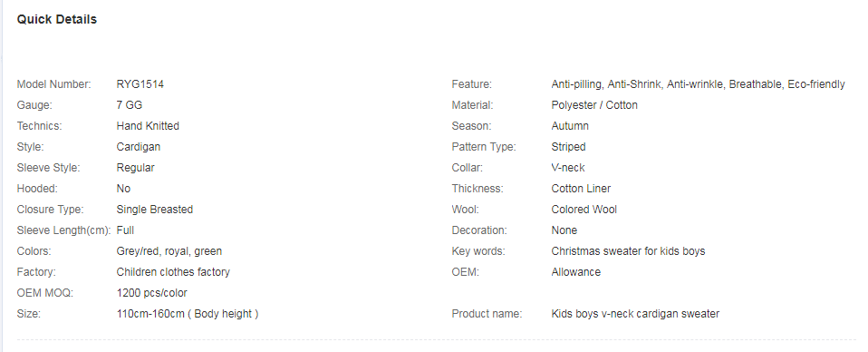Image resolution: width=868 pixels, height=352 pixels.
Task: Click the Single Breasted closure value
Action: pos(154,210)
